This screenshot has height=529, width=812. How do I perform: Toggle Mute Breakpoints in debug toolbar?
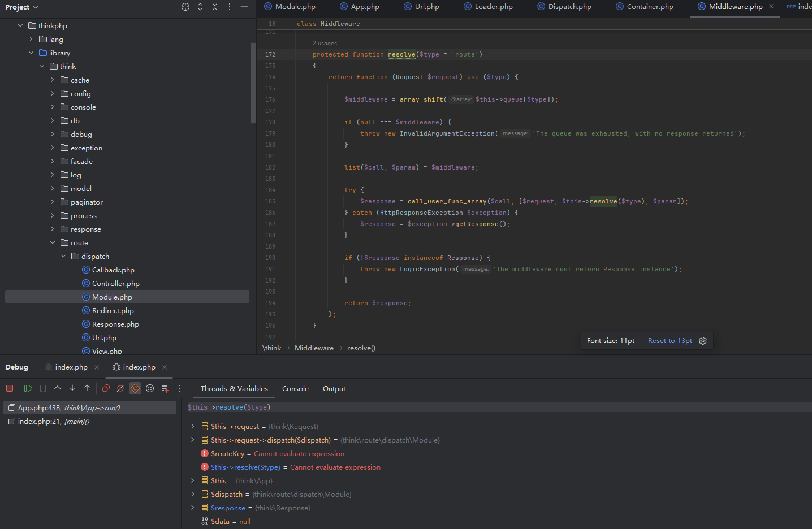(x=120, y=388)
